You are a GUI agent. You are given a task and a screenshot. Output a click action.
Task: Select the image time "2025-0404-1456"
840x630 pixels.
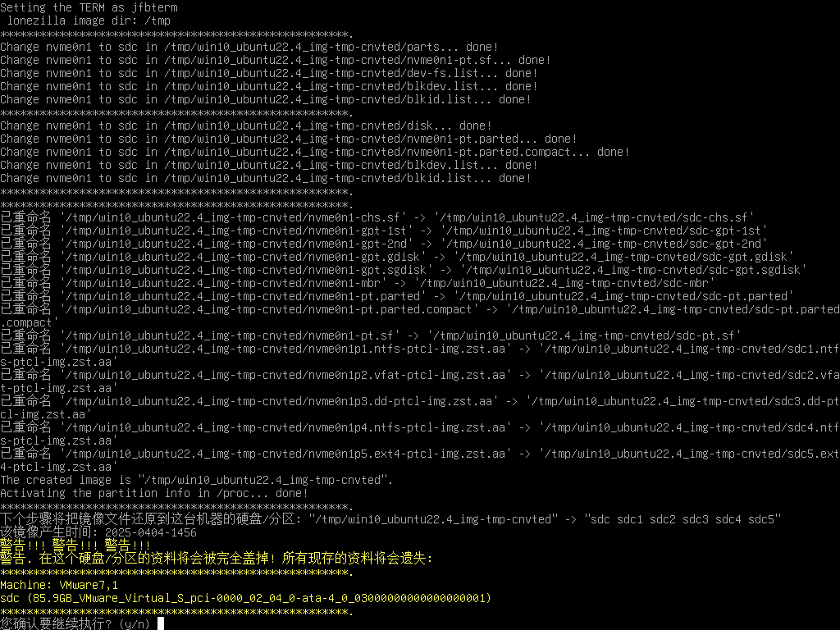pos(151,532)
